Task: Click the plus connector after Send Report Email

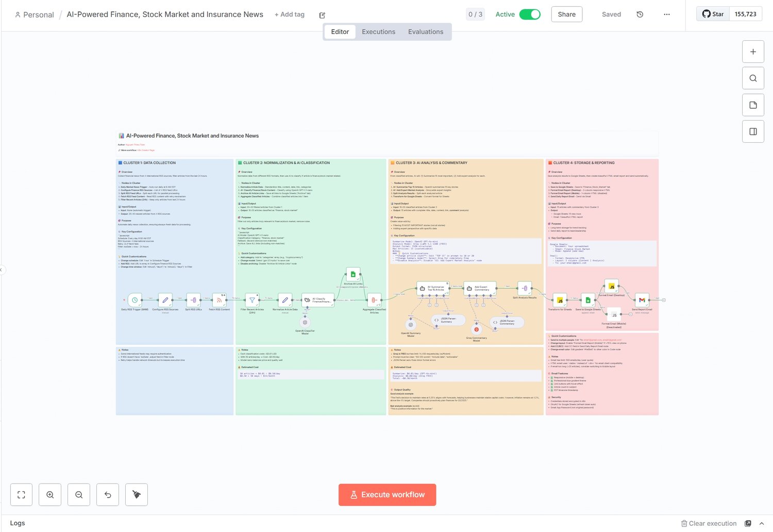Action: (x=664, y=300)
